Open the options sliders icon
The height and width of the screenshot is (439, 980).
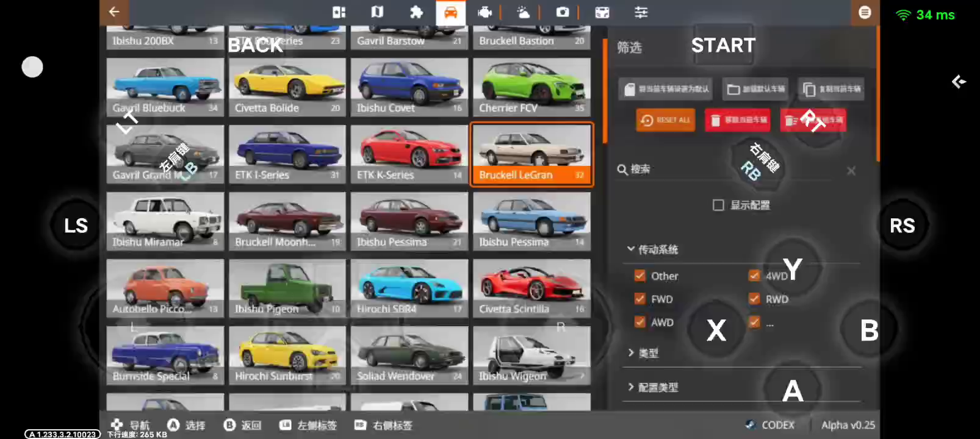[x=641, y=12]
